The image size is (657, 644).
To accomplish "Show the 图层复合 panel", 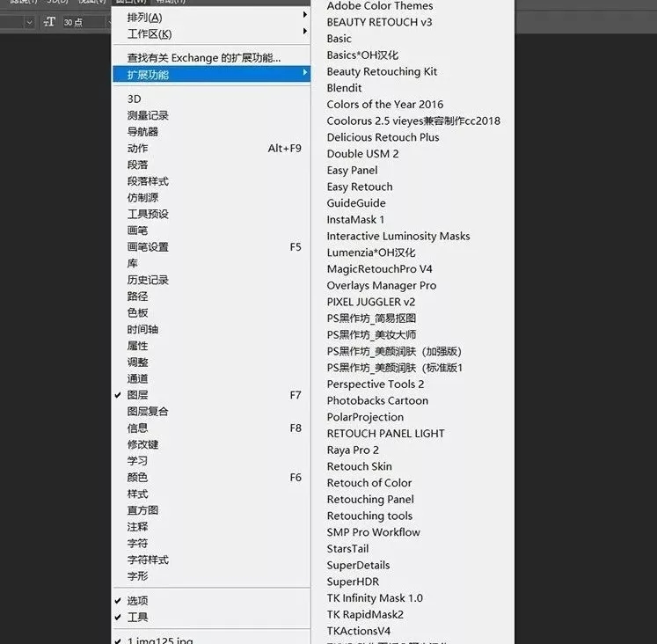I will click(212, 412).
